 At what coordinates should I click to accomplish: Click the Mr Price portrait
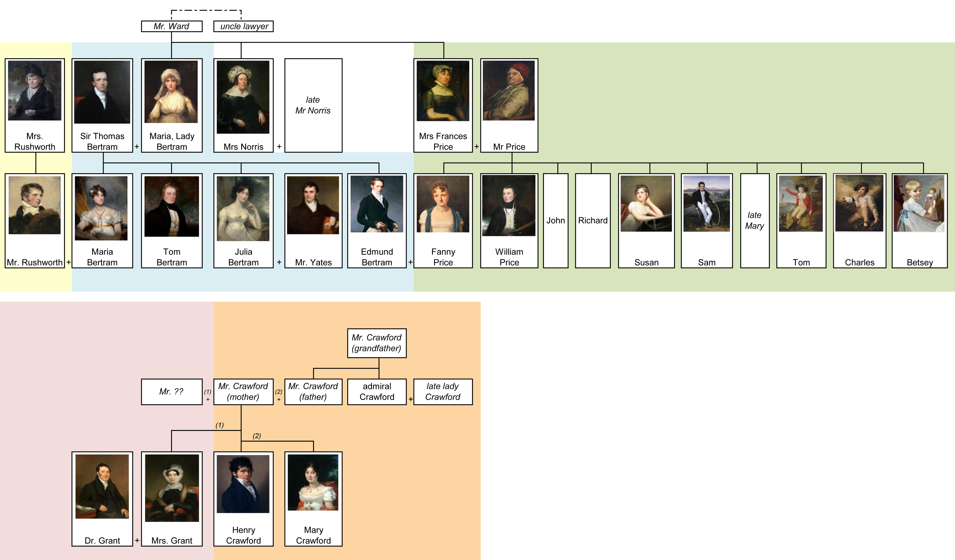click(x=509, y=90)
